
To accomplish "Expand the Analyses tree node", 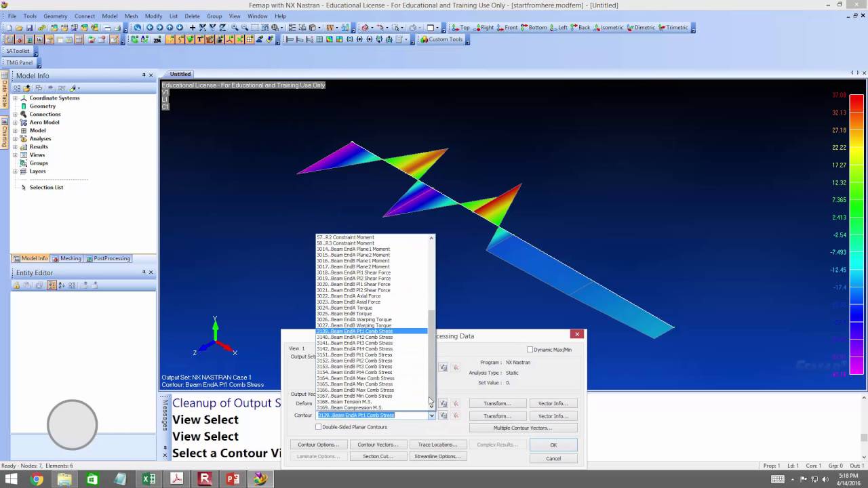I will [x=15, y=139].
